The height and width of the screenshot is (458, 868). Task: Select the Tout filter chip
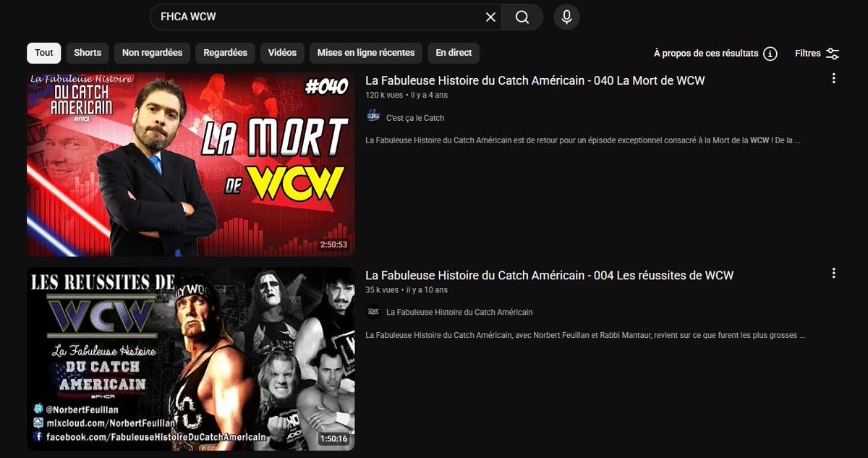44,53
